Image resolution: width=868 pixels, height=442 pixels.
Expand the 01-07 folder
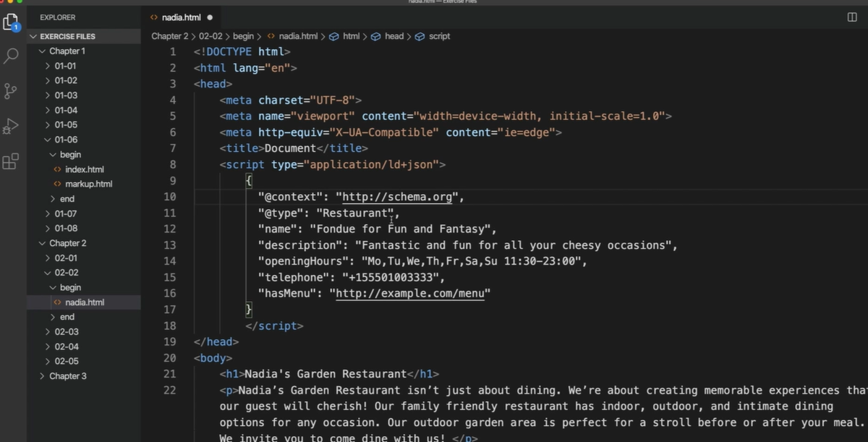pyautogui.click(x=84, y=213)
